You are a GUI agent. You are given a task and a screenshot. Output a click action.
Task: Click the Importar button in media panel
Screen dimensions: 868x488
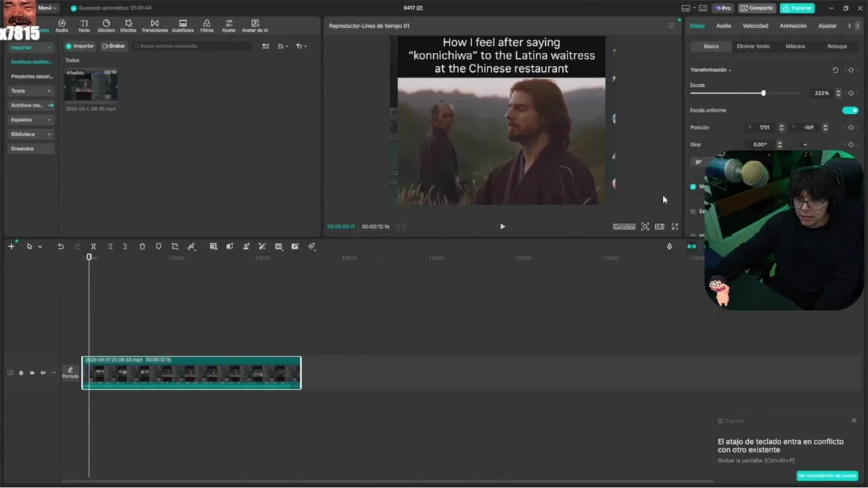point(80,46)
